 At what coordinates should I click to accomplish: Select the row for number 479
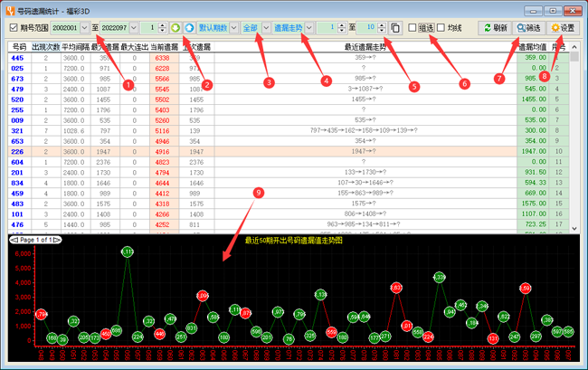tap(289, 90)
